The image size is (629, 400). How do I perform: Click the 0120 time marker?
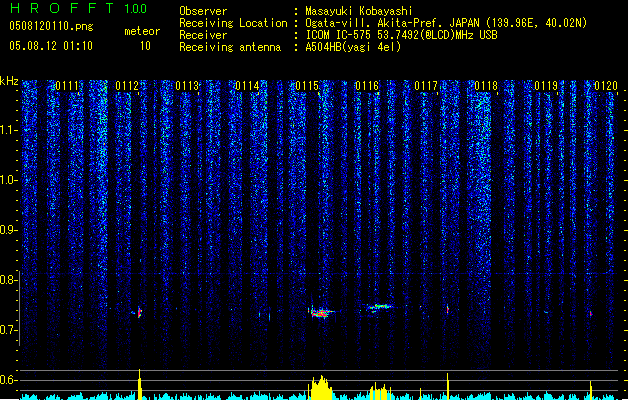606,86
